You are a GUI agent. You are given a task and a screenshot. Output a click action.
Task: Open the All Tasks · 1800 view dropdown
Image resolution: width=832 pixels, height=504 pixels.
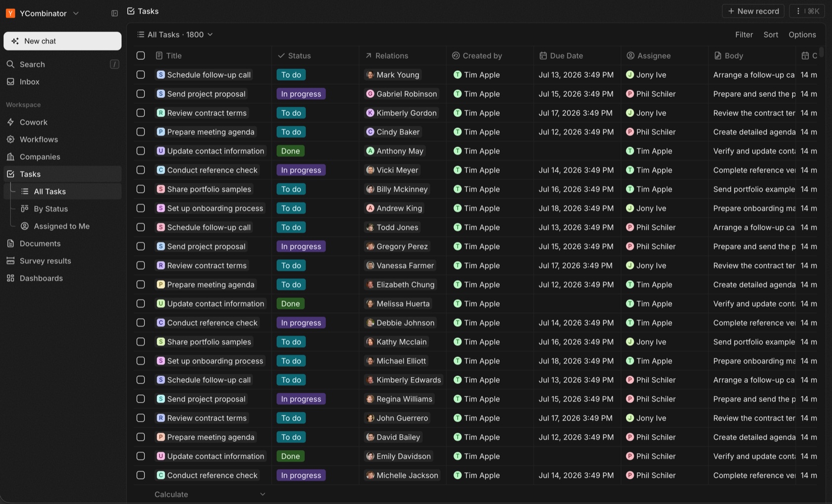click(175, 35)
